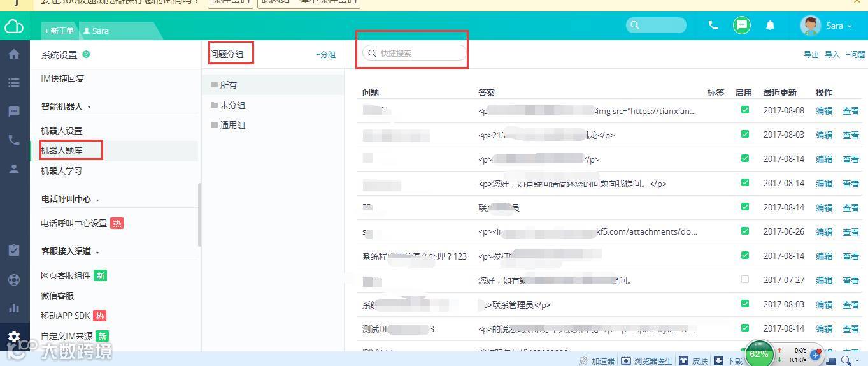Click the settings menu vertical scrollbar

click(199, 215)
